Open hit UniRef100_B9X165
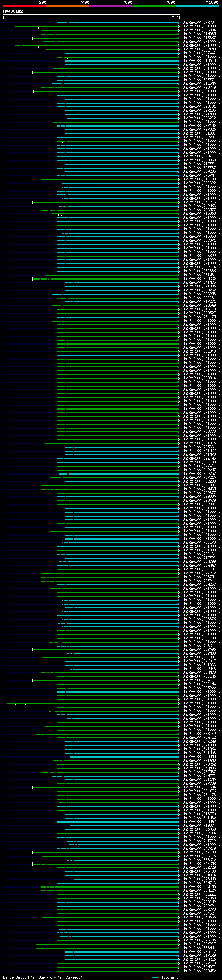The image size is (222, 980). click(199, 110)
